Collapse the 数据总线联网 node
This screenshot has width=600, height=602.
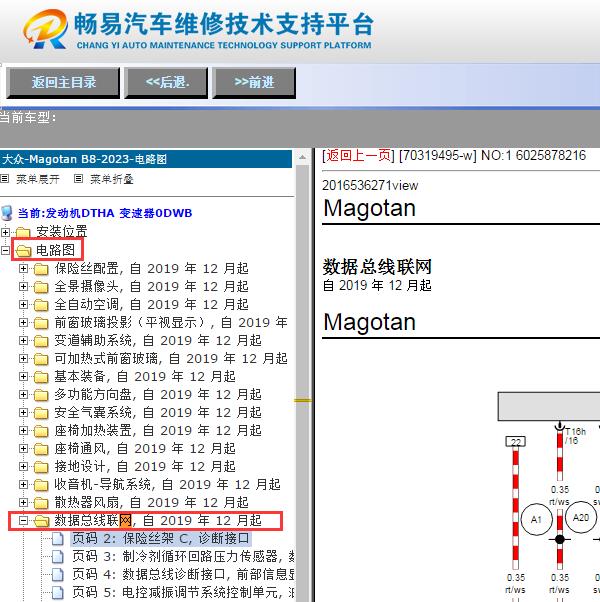pos(23,521)
